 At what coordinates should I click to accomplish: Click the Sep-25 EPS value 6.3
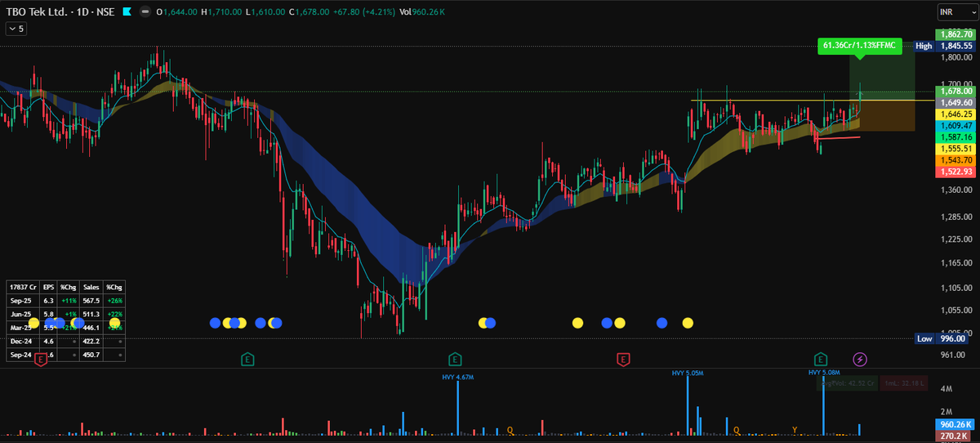pos(48,300)
